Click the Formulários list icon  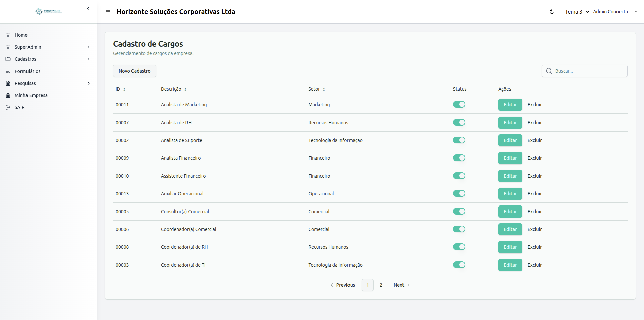coord(8,71)
